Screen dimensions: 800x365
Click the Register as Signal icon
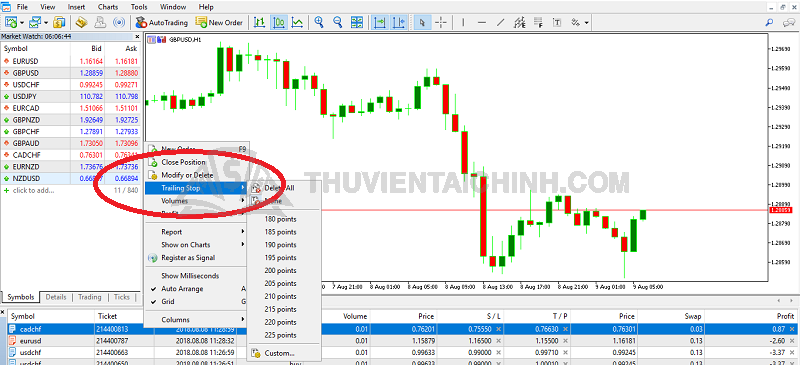click(152, 258)
